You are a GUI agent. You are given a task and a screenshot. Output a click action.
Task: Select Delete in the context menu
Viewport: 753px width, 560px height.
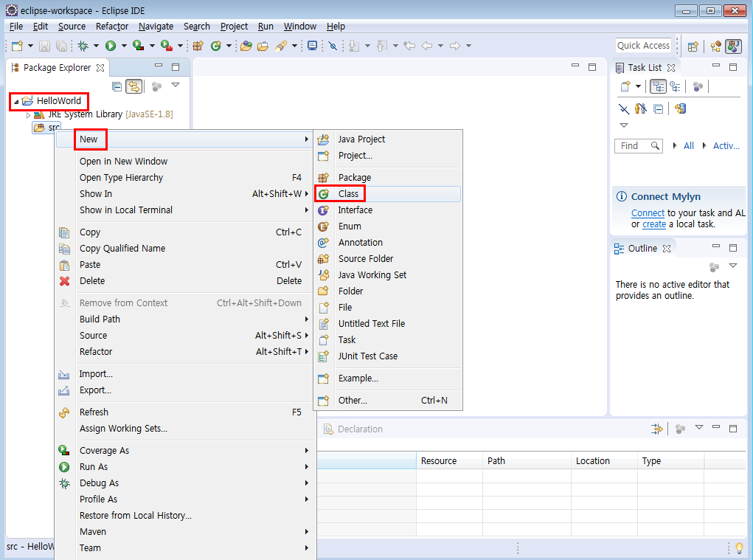184,281
